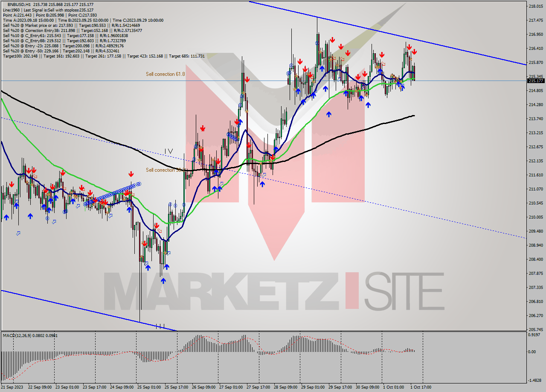
Task: Click the '23 Sep 17:00' time label
Action: (95, 387)
